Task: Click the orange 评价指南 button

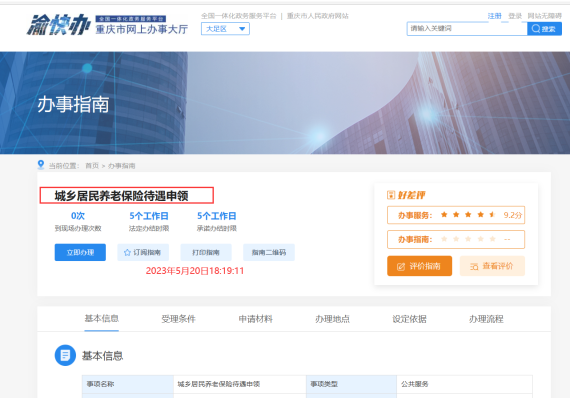Action: coord(420,266)
